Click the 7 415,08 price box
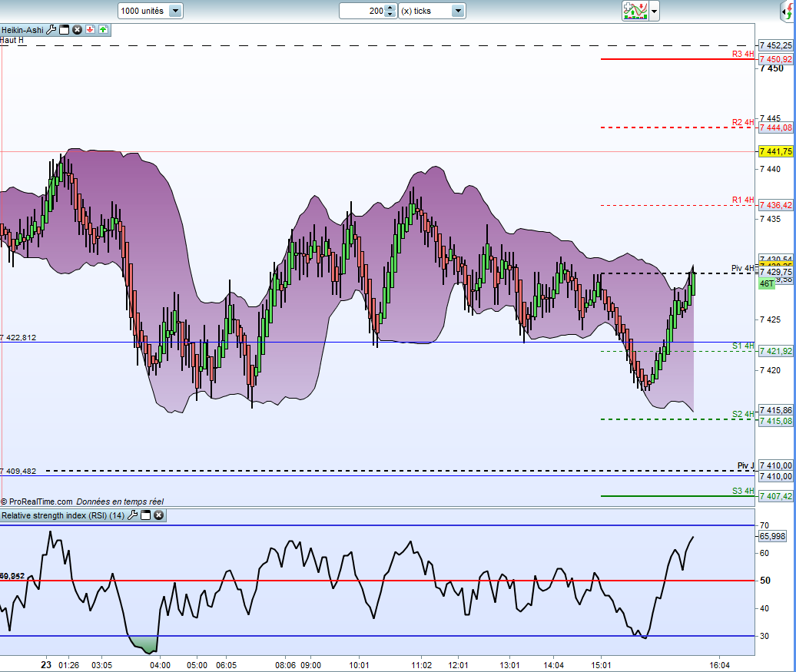The height and width of the screenshot is (672, 796). pyautogui.click(x=776, y=421)
